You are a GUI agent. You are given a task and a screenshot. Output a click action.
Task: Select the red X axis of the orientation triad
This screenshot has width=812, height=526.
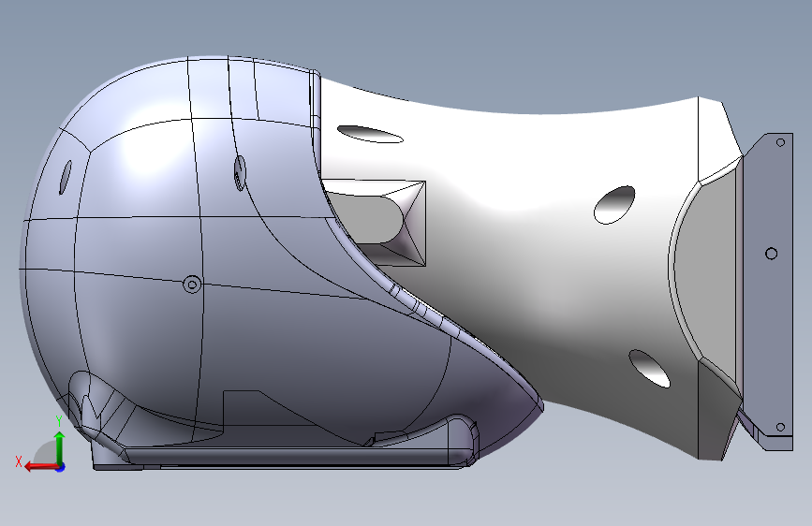coord(41,466)
